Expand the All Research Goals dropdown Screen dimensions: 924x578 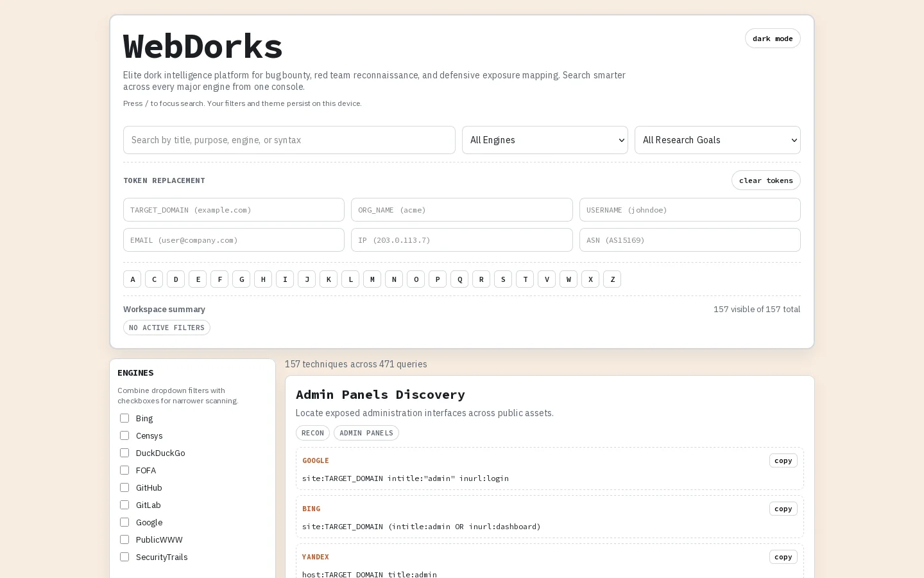(x=717, y=140)
